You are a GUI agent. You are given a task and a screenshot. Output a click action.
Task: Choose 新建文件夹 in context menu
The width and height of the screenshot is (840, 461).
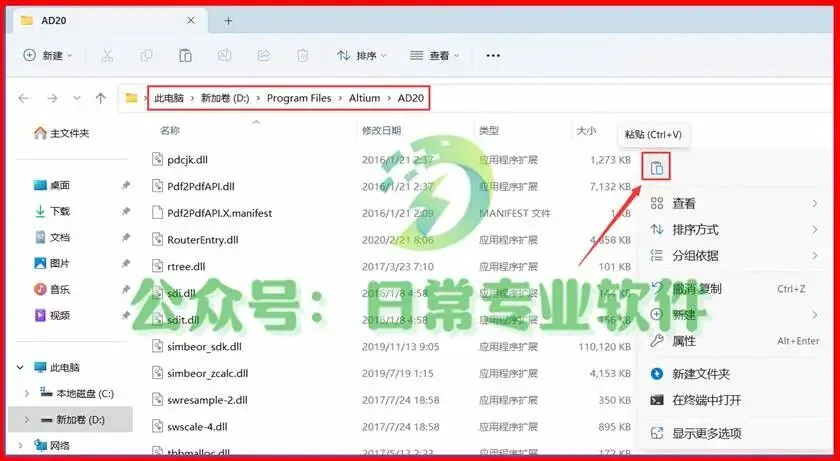pyautogui.click(x=734, y=374)
